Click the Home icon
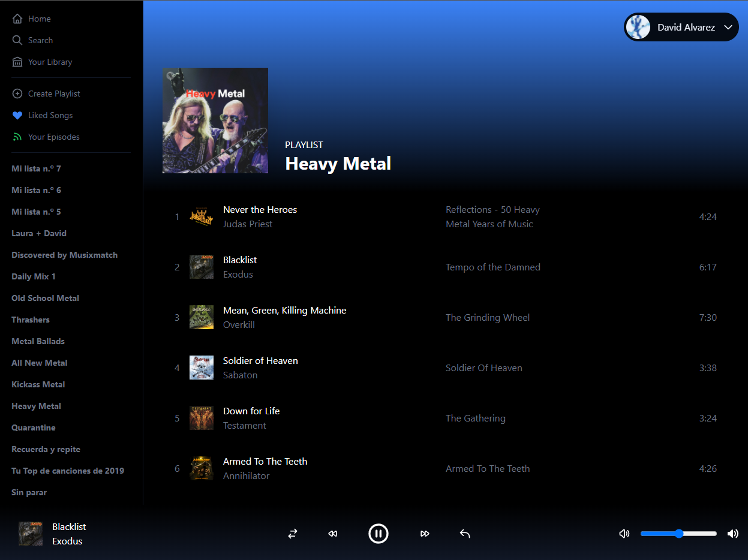 (17, 18)
